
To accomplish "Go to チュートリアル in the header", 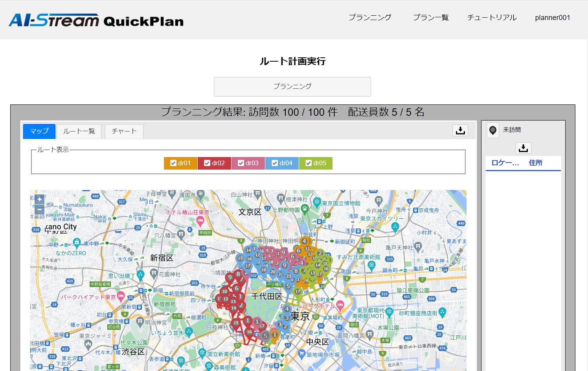I will pos(492,18).
